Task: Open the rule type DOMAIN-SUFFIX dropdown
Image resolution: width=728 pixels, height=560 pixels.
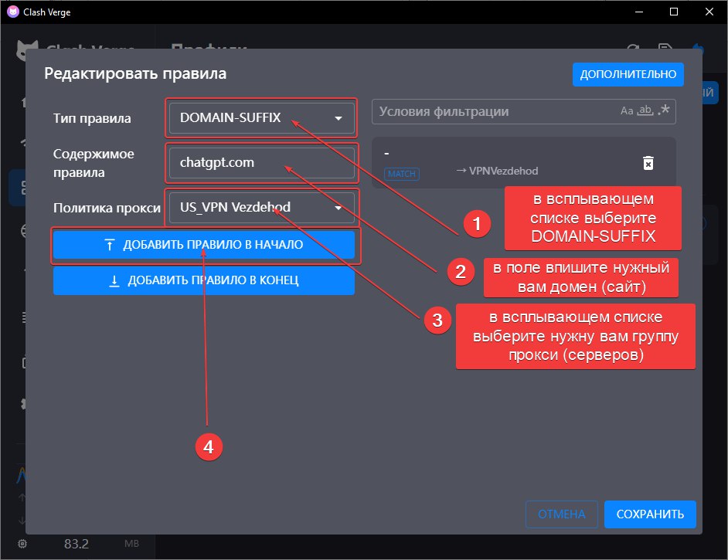Action: coord(262,118)
